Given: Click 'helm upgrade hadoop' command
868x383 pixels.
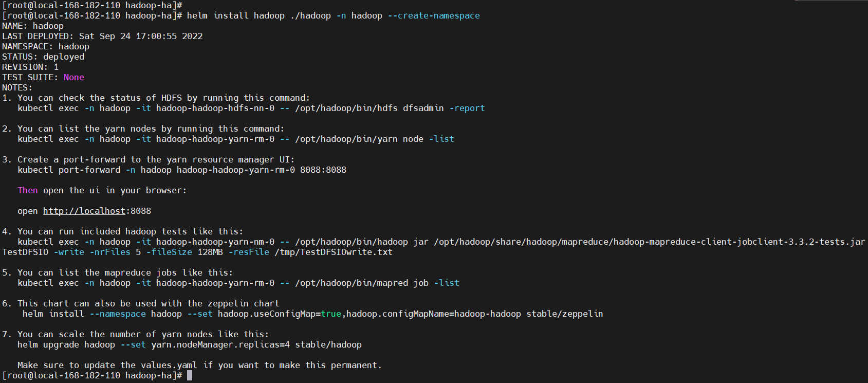Looking at the screenshot, I should [x=66, y=344].
